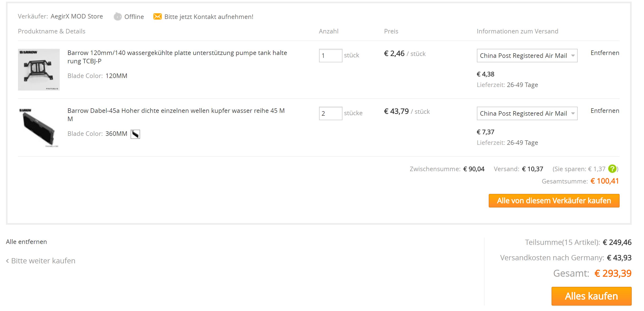Remove the Dabel-45a radiator via Entfernen
Screen dimensions: 644x311
(604, 110)
